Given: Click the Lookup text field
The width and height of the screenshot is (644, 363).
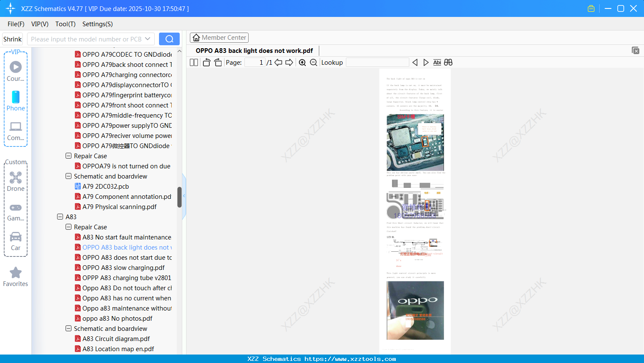Looking at the screenshot, I should (378, 63).
